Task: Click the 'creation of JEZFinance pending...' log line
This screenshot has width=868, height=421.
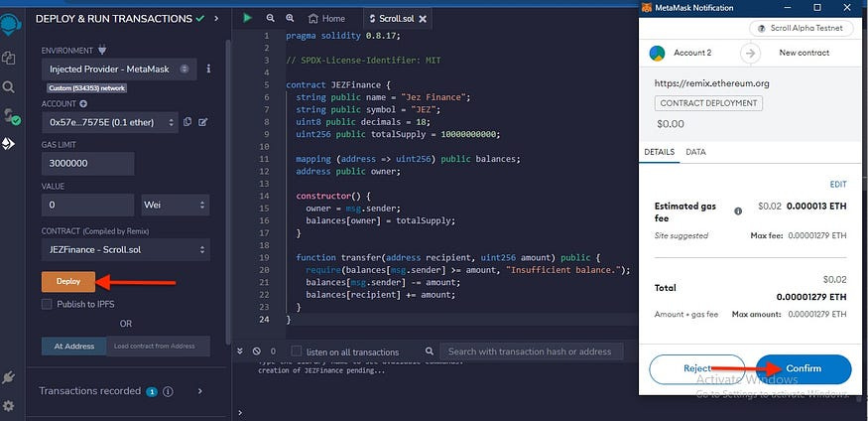Action: pos(321,370)
